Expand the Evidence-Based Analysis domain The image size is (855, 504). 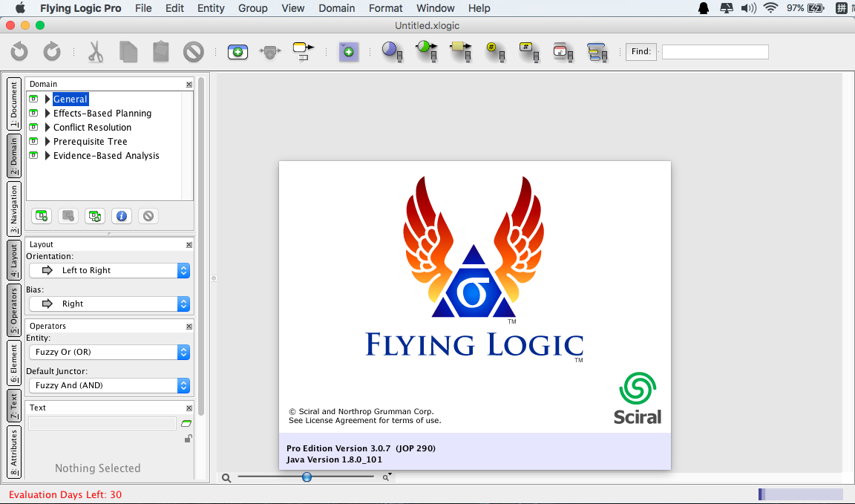47,156
